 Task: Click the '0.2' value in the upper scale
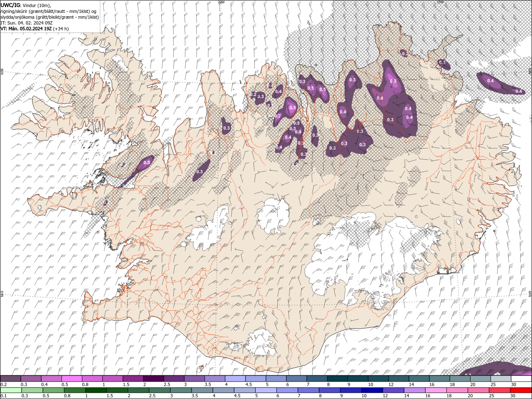3,384
